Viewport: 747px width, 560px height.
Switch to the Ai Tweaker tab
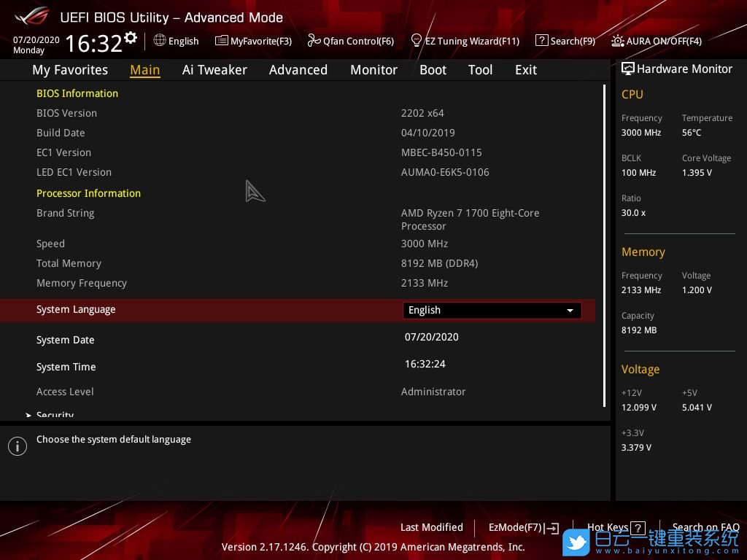coord(214,70)
